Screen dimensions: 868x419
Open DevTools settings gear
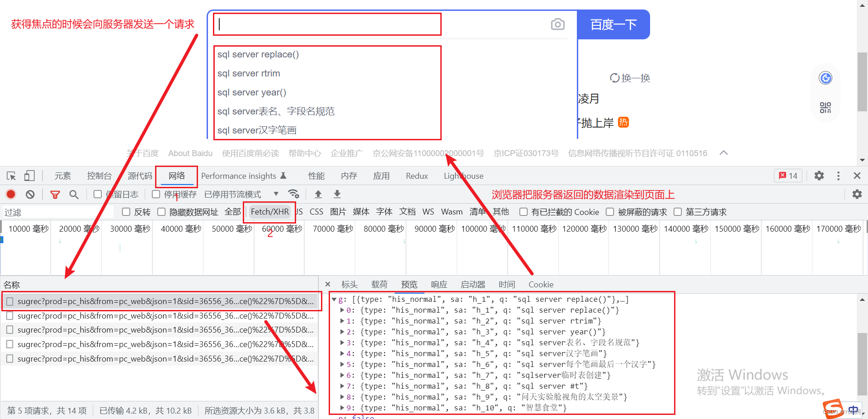[819, 176]
